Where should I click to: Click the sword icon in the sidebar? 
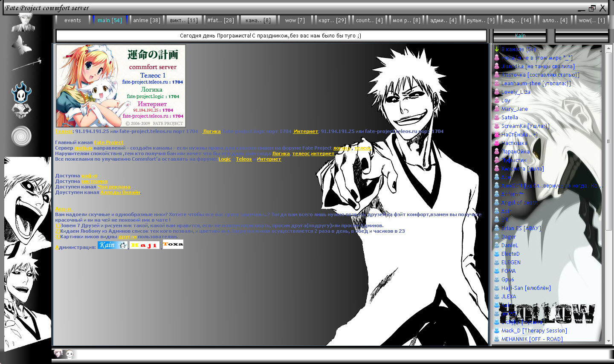[x=26, y=64]
